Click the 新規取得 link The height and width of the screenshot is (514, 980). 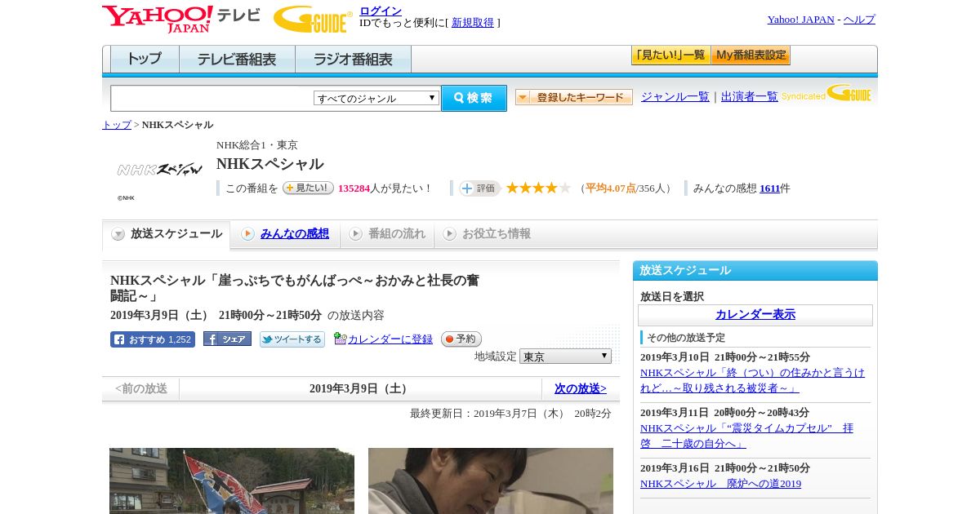click(473, 23)
